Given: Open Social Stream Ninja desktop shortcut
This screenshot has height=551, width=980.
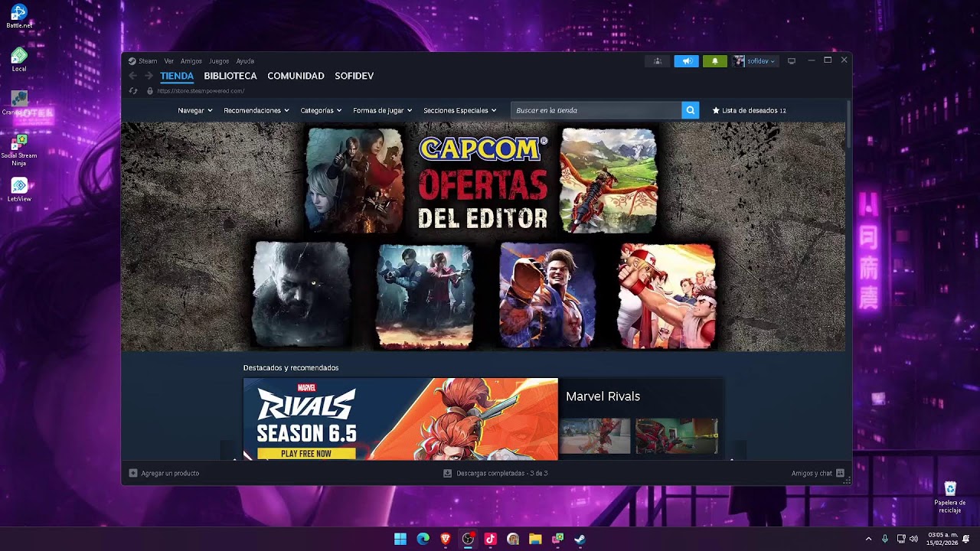Looking at the screenshot, I should tap(19, 150).
